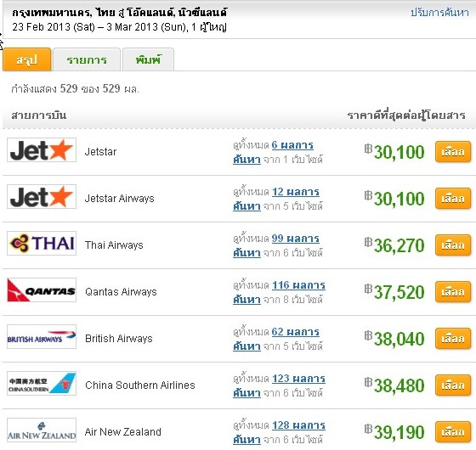
Task: Select the orange สรุป tab
Action: (x=27, y=59)
